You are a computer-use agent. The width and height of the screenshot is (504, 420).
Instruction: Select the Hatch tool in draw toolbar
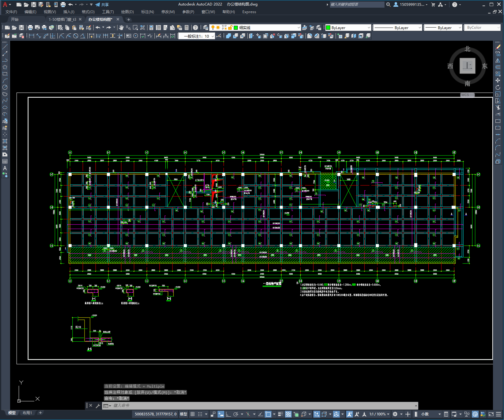tap(5, 141)
